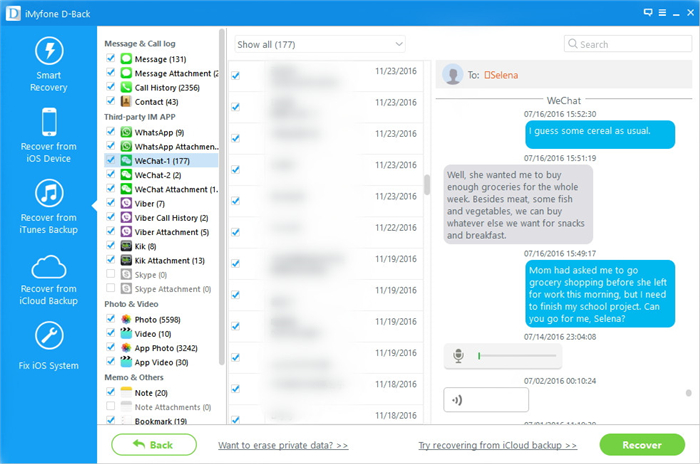This screenshot has width=700, height=464.
Task: Click the voice message progress slider
Action: click(x=517, y=356)
